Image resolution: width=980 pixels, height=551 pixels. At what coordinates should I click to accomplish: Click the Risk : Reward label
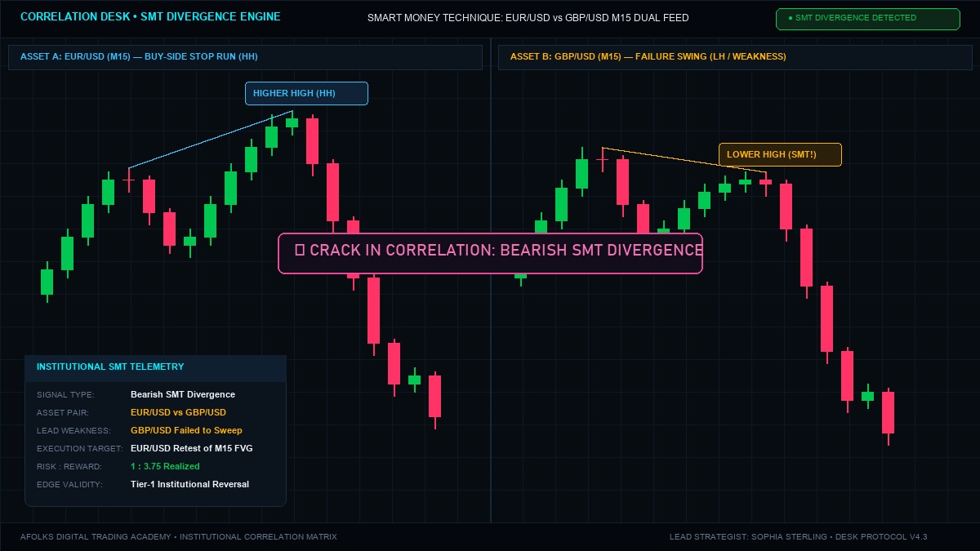69,466
